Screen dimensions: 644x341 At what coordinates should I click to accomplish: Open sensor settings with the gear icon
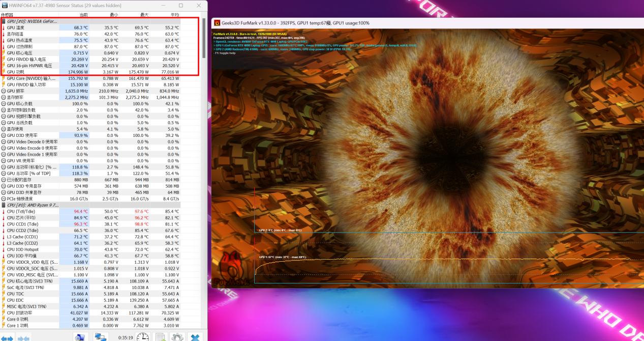coord(177,337)
